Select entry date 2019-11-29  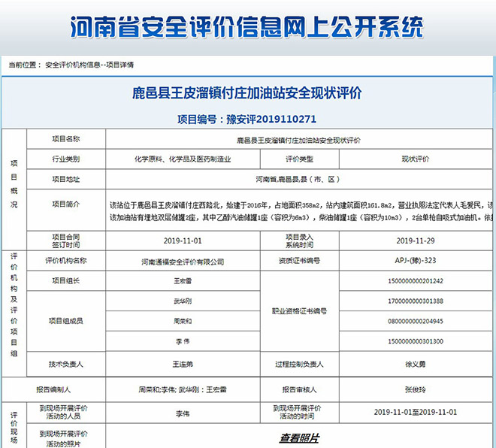416,241
